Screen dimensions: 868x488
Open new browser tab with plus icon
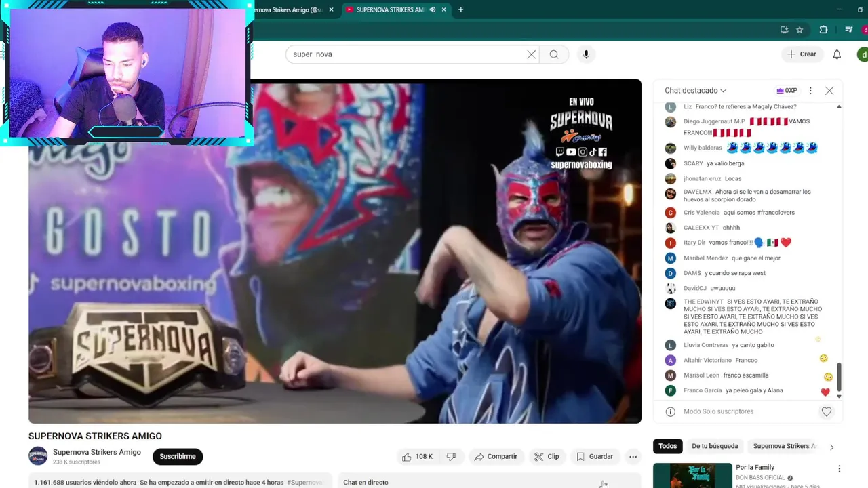[x=460, y=9]
